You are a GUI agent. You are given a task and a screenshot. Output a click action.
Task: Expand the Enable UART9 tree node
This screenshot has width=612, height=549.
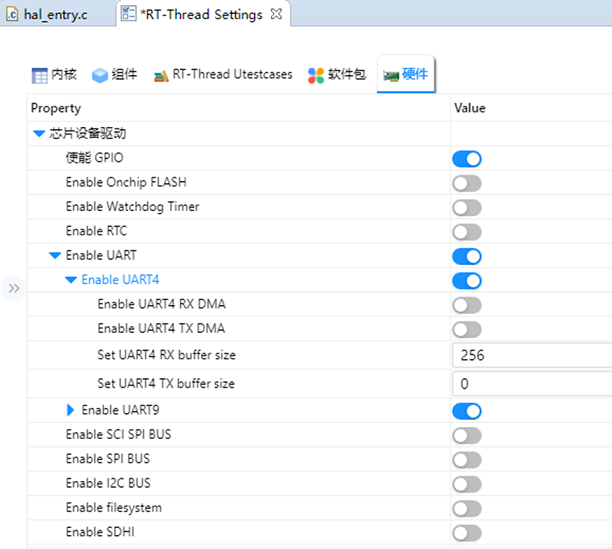70,410
